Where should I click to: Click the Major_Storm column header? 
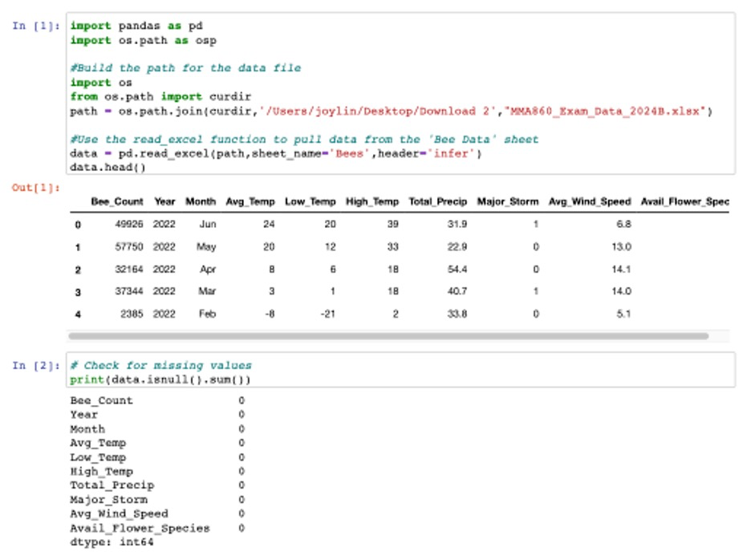[508, 201]
